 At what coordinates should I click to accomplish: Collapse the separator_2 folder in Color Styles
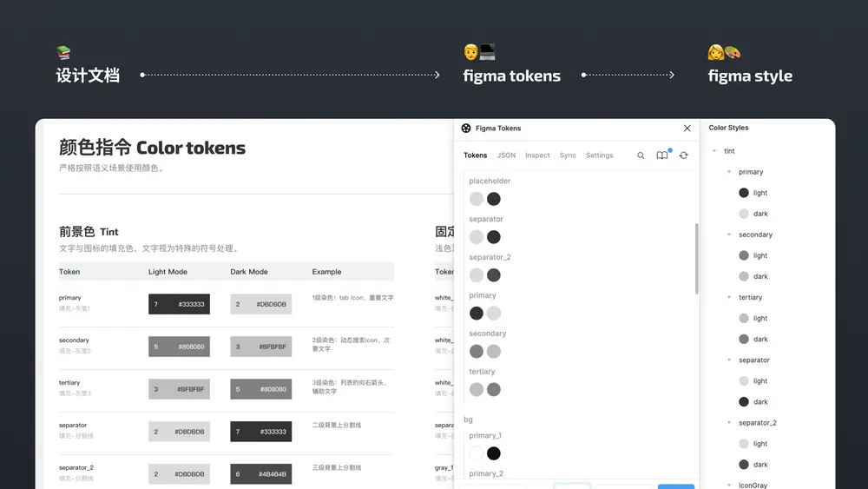click(x=729, y=423)
